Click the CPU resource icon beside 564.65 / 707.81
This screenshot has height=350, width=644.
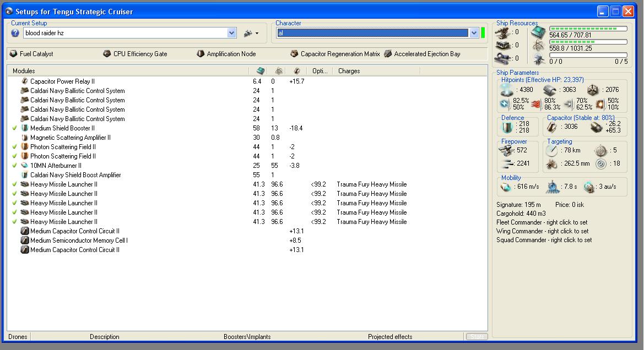(x=538, y=32)
